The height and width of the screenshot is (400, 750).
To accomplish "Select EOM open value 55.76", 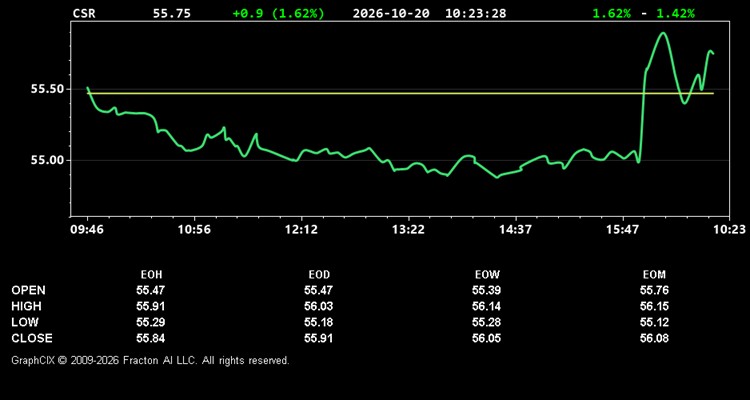I will coord(654,290).
